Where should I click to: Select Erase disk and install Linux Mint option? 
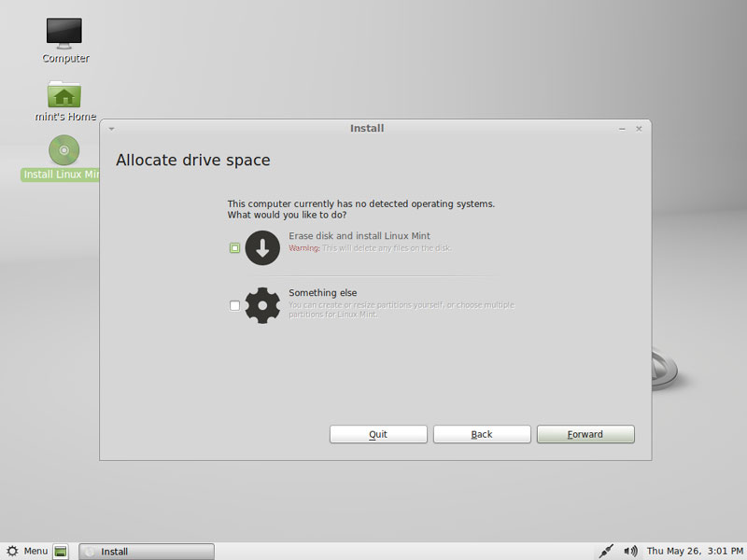coord(234,247)
